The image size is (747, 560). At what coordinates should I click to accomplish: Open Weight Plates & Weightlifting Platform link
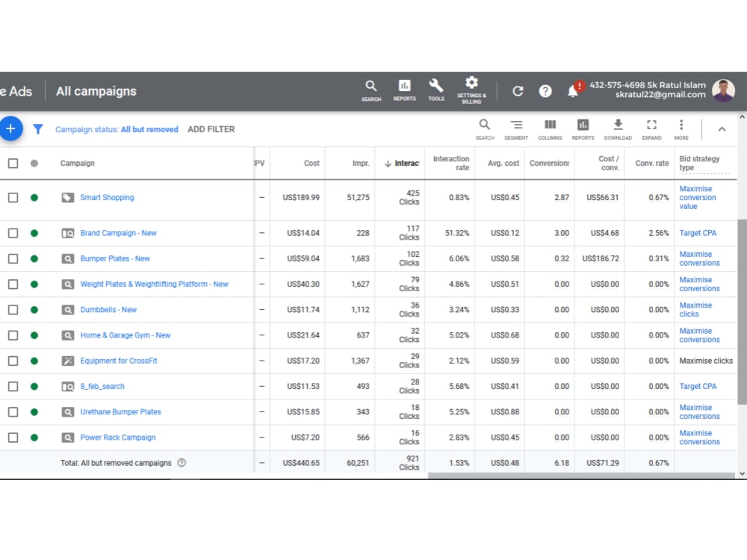[x=155, y=284]
